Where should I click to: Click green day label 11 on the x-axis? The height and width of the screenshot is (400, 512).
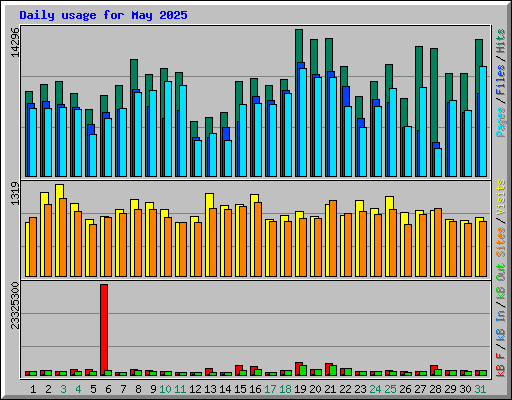pos(180,389)
